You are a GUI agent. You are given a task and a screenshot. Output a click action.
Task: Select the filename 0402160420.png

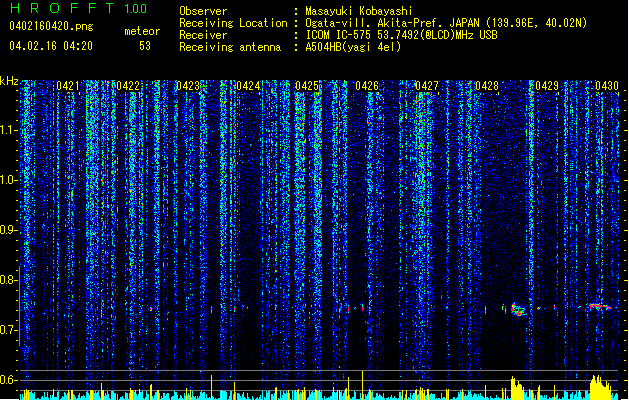(x=51, y=27)
